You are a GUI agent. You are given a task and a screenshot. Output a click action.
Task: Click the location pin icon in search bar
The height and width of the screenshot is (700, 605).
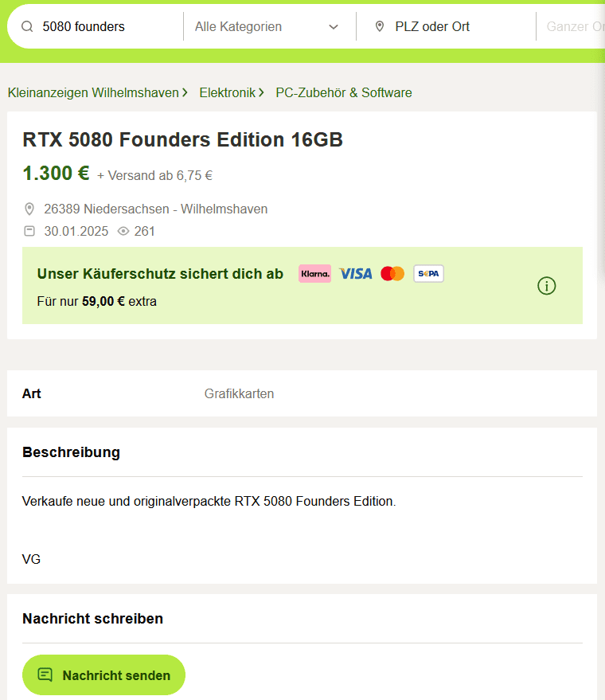click(x=380, y=27)
